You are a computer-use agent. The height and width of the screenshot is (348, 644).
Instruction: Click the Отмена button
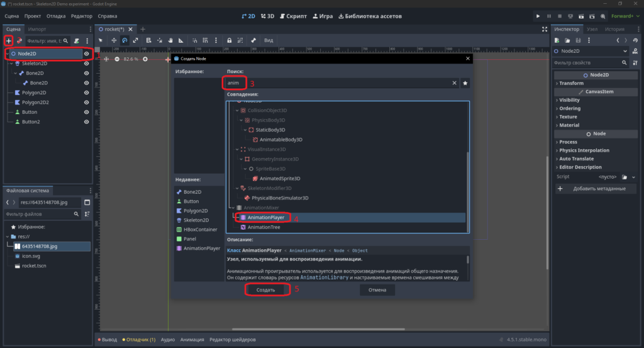point(377,290)
